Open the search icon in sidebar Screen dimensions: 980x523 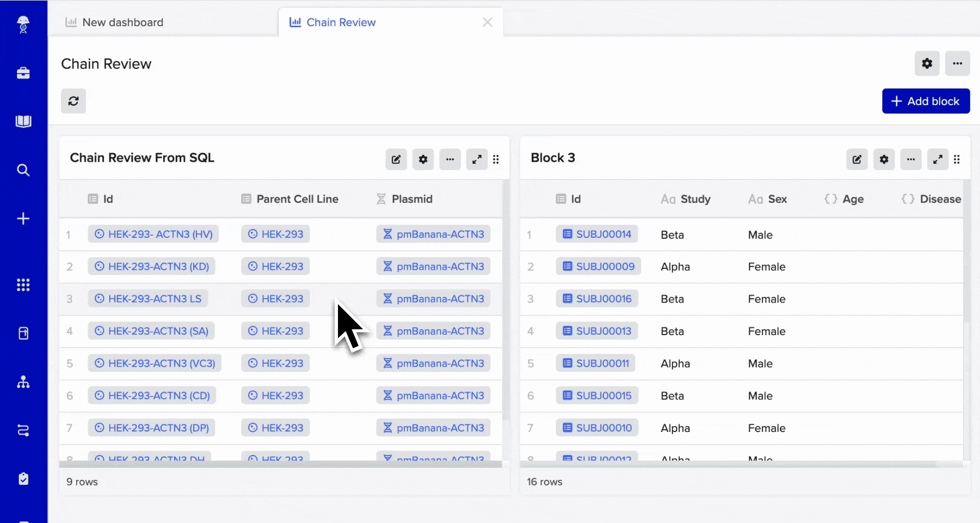click(23, 170)
